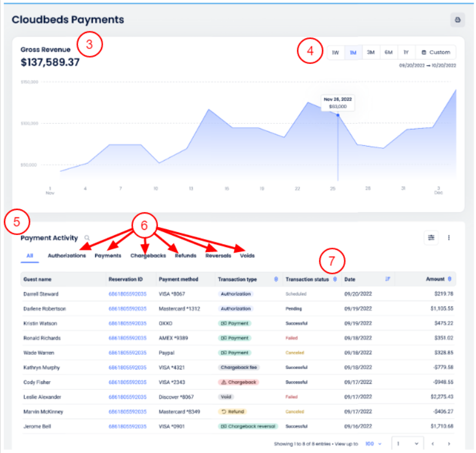
Task: Open reservation 6861805592035 for Darrell Steward
Action: (127, 293)
